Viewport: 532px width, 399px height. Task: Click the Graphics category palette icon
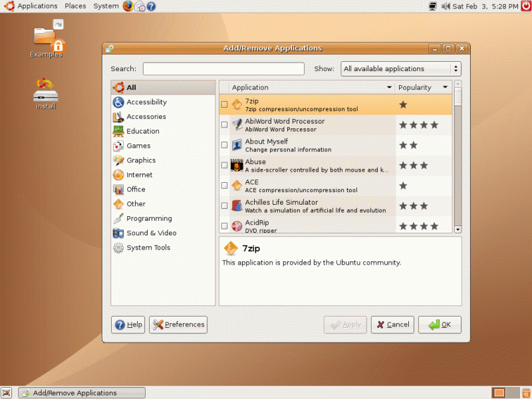click(x=118, y=160)
